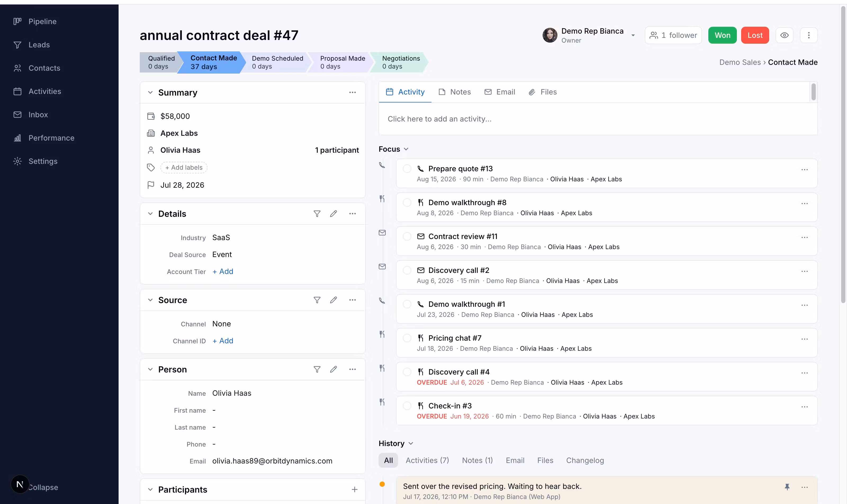Switch to the Email tab
Image resolution: width=847 pixels, height=504 pixels.
[499, 92]
